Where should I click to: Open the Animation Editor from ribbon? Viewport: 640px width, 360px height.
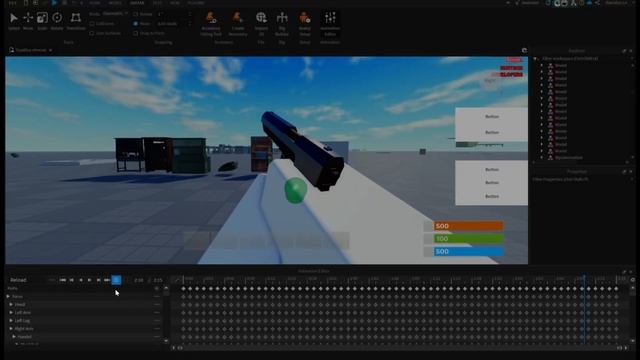pyautogui.click(x=330, y=24)
